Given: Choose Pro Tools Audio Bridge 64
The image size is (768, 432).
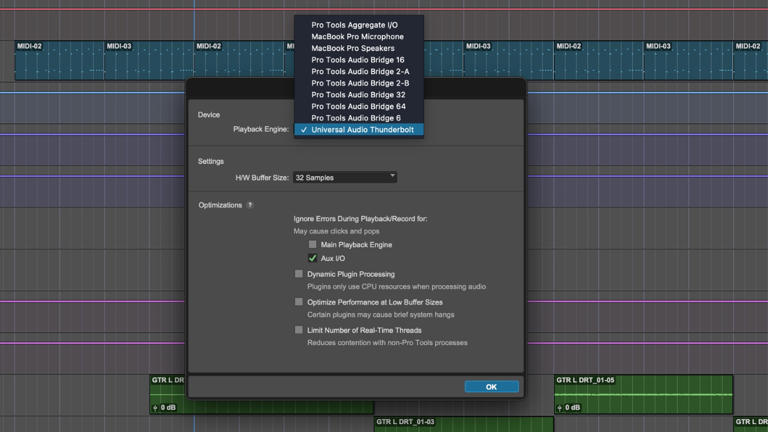Looking at the screenshot, I should click(357, 106).
